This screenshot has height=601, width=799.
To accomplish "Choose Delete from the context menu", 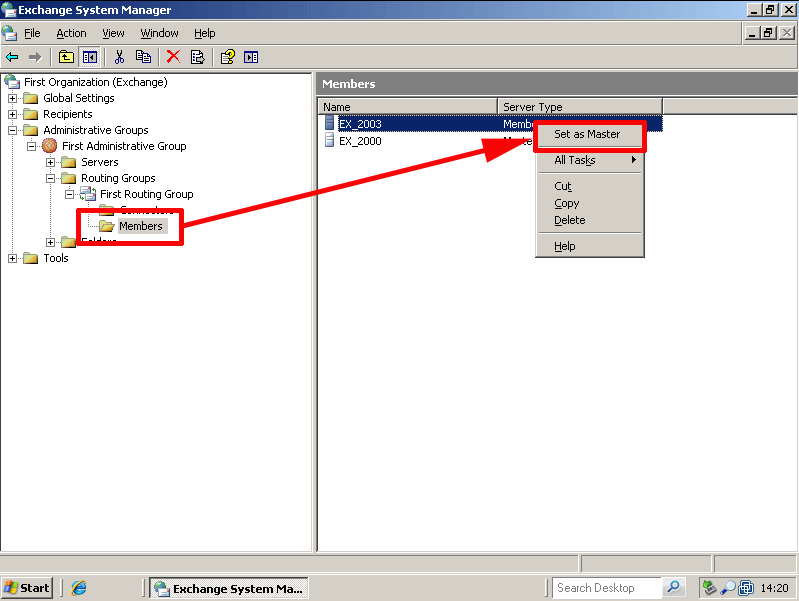I will click(590, 220).
